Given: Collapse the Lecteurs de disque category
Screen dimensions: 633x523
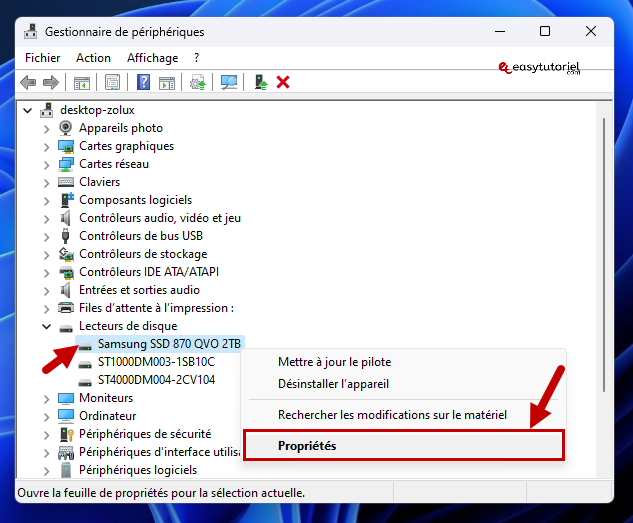Looking at the screenshot, I should coord(46,326).
